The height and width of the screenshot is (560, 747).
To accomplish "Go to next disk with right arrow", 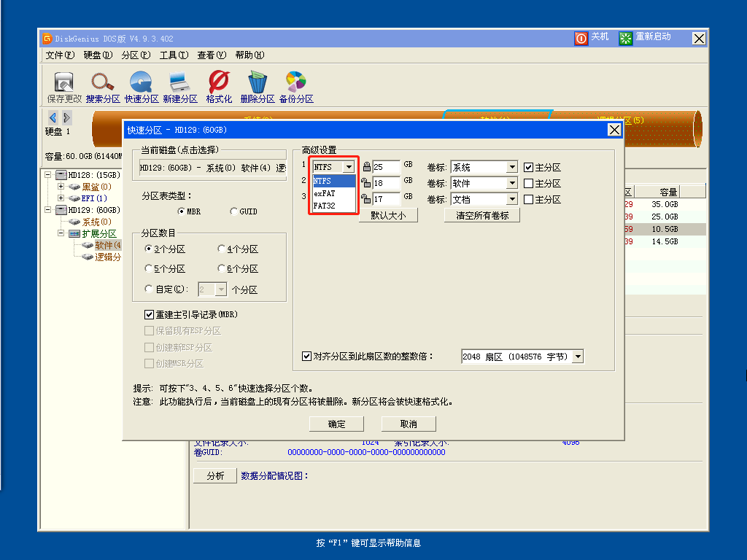I will click(x=66, y=117).
